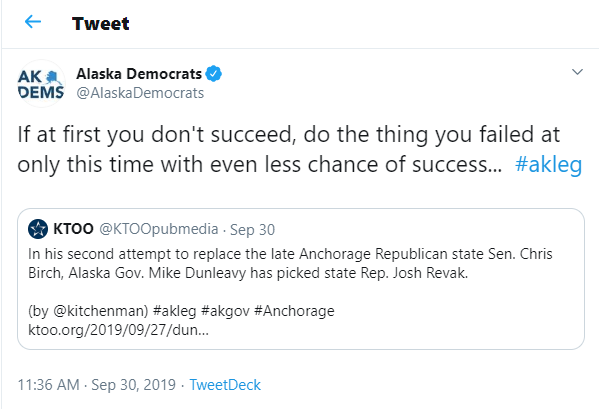Open the @KTOOpubmedia handle
Image resolution: width=599 pixels, height=409 pixels.
[159, 229]
